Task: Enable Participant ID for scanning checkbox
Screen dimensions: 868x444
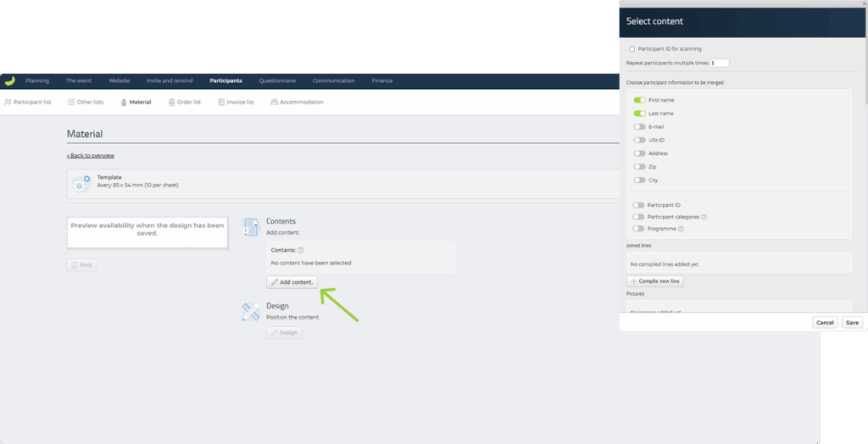Action: point(632,49)
